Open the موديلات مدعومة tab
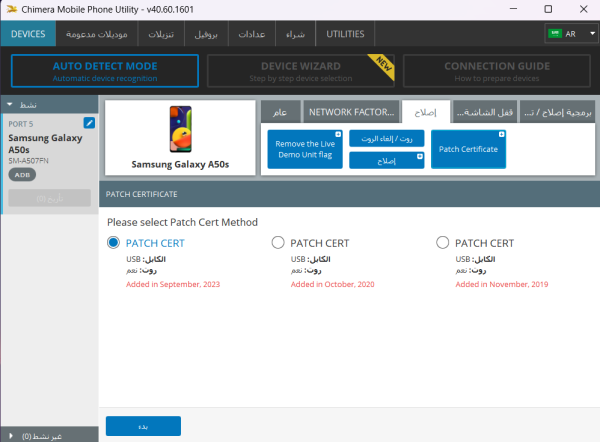Viewport: 600px width, 442px height. coord(96,34)
